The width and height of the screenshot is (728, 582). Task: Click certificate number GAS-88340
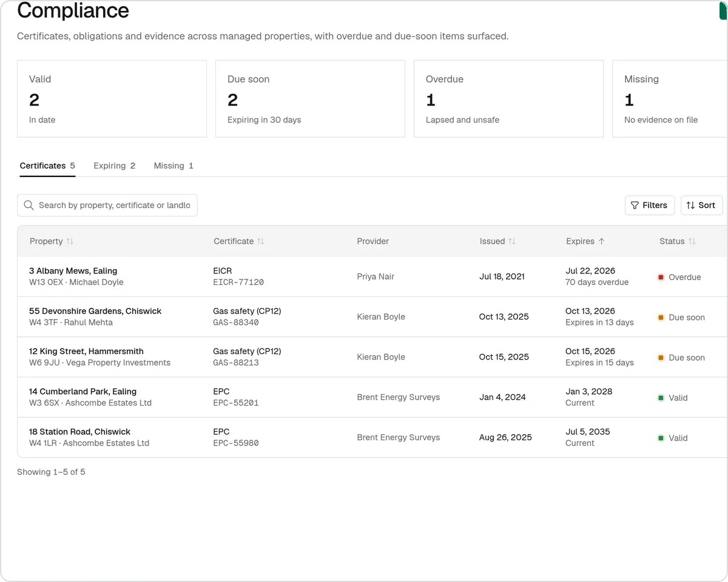click(236, 323)
